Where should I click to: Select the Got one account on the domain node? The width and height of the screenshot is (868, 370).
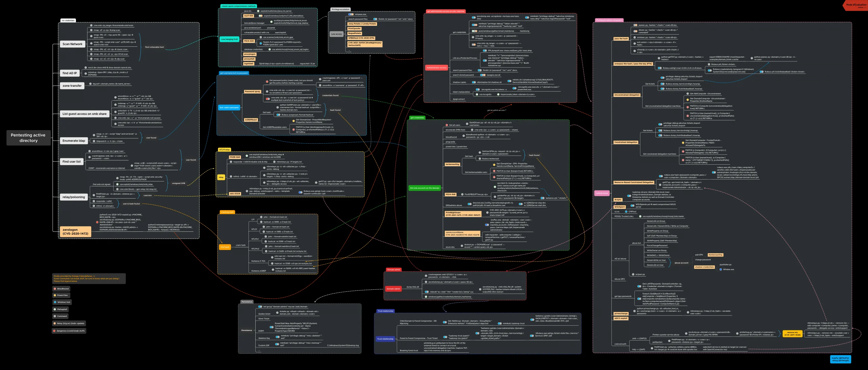tap(425, 188)
